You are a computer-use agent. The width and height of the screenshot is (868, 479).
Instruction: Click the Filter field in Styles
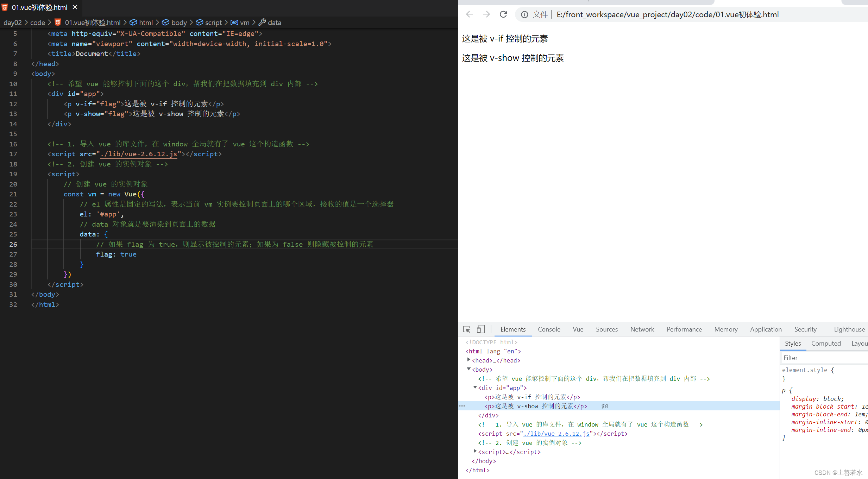tap(824, 358)
